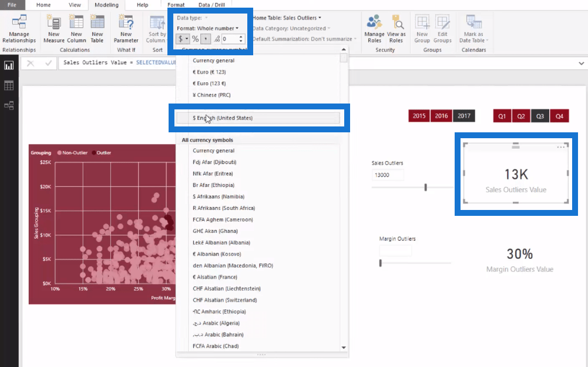The height and width of the screenshot is (367, 588).
Task: Expand the formula bar chevron
Action: pos(582,64)
